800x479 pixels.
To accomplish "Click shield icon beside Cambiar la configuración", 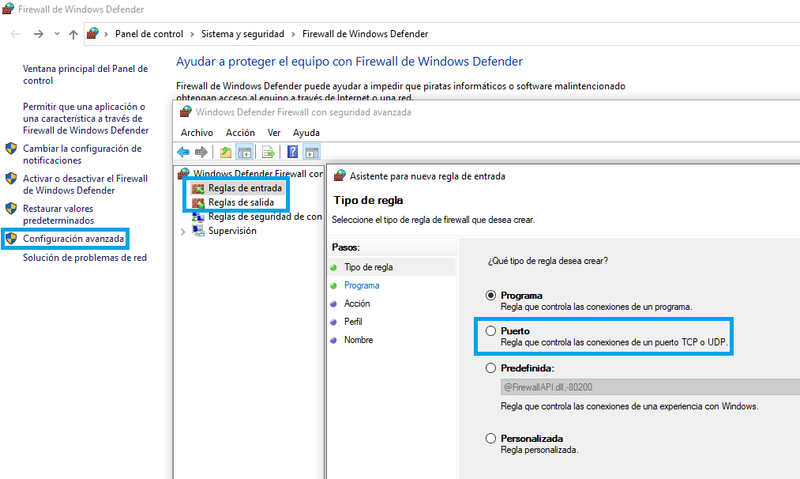I will pos(11,148).
